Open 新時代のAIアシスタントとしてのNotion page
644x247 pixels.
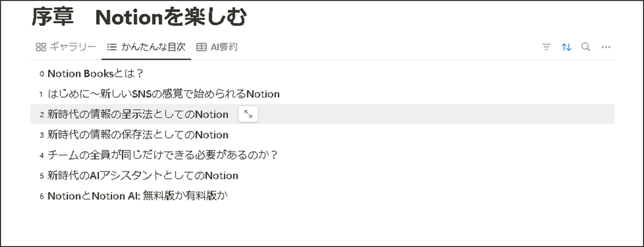pyautogui.click(x=142, y=176)
